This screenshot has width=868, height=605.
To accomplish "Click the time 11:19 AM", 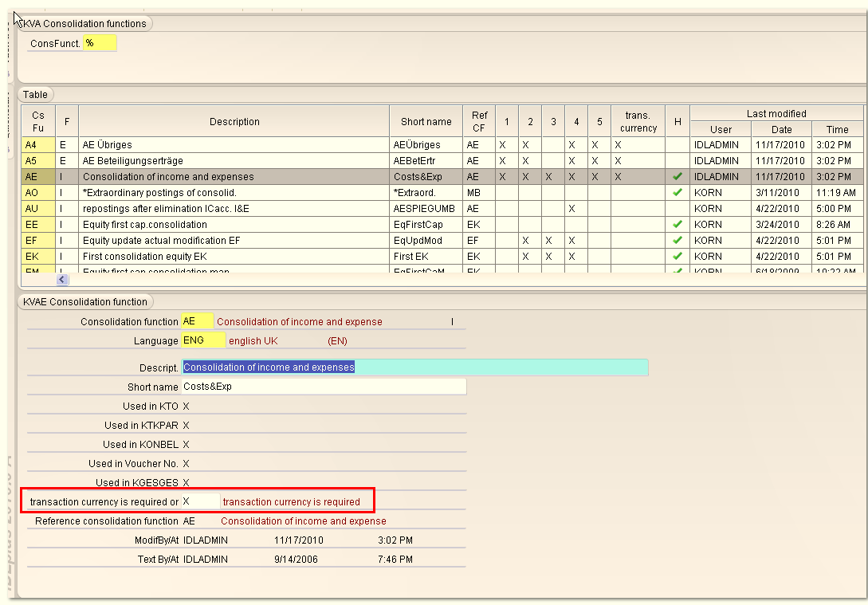I will (x=836, y=193).
